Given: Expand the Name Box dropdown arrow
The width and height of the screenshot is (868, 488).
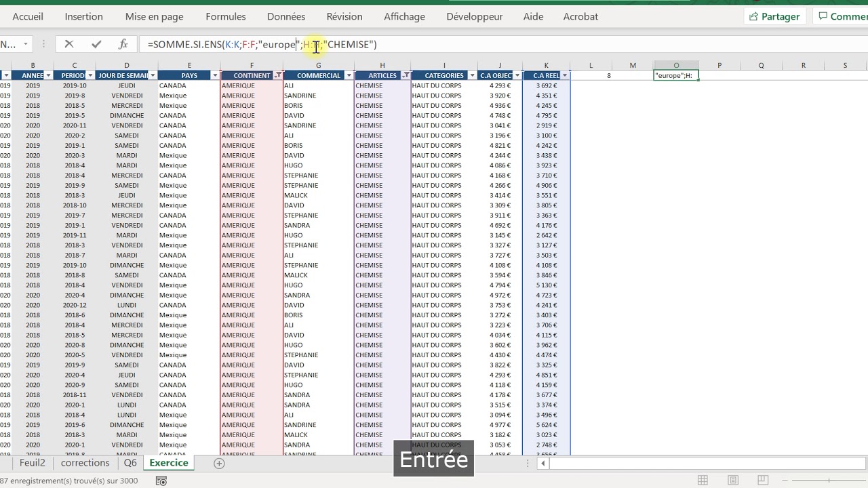Looking at the screenshot, I should [26, 44].
